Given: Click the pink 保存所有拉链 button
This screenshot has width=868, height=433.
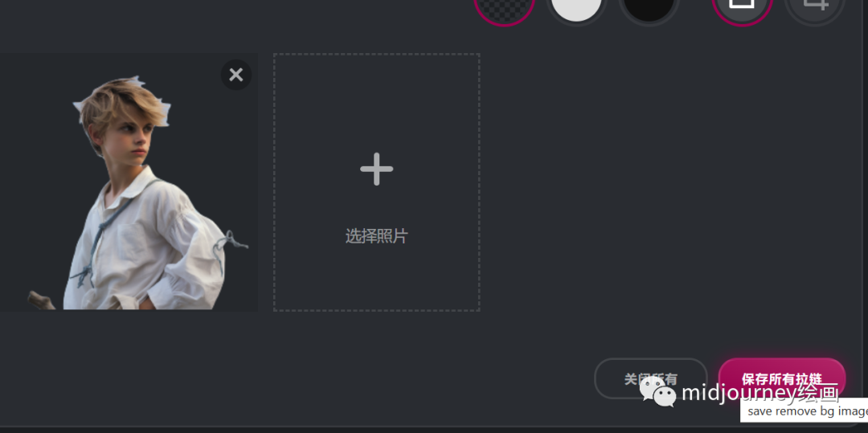Looking at the screenshot, I should click(x=782, y=379).
